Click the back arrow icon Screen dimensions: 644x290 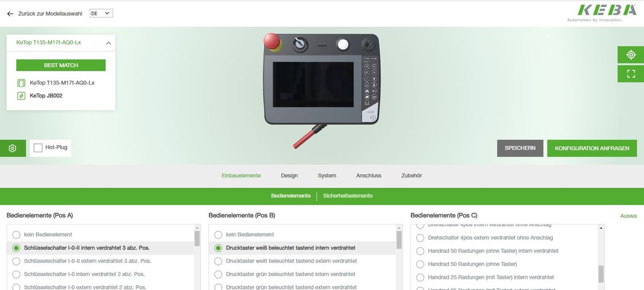pos(10,13)
